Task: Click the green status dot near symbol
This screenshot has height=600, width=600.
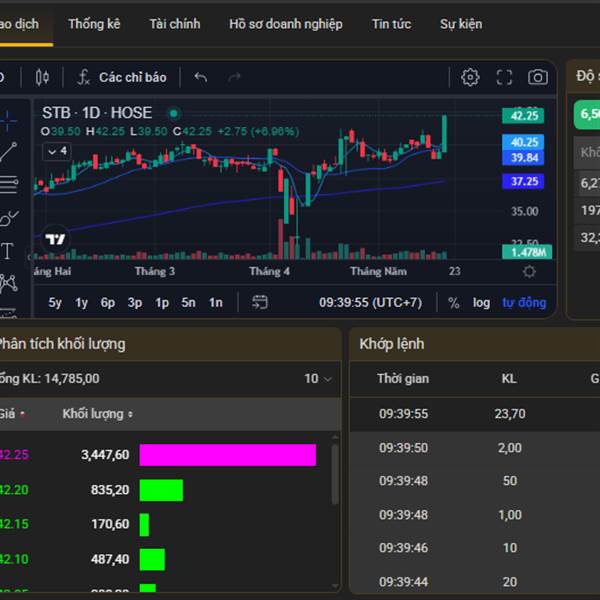Action: point(173,114)
